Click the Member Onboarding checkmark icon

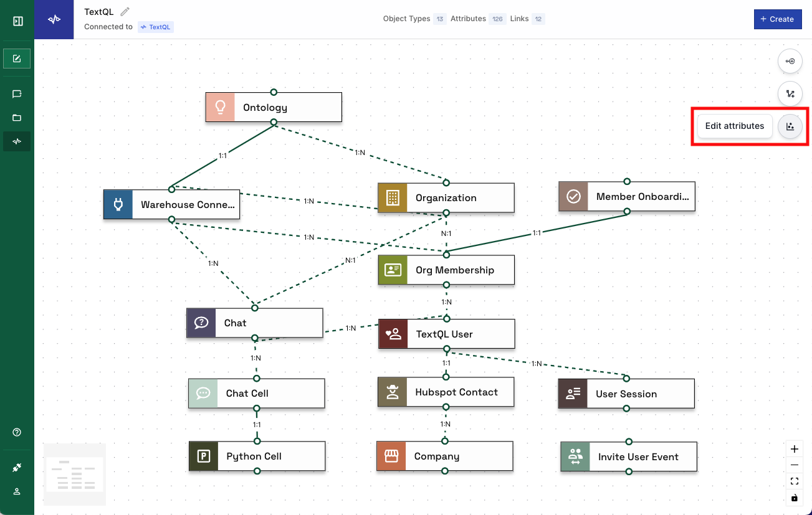tap(573, 197)
